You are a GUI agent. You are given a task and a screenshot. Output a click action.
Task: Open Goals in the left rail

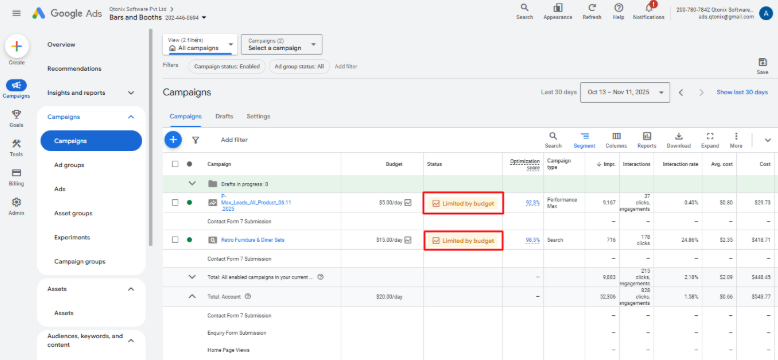coord(16,119)
